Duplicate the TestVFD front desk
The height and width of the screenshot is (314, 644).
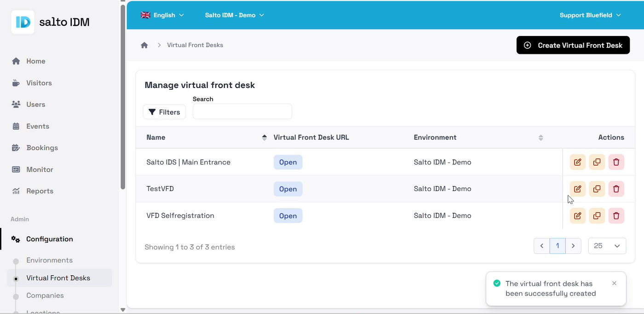point(597,189)
